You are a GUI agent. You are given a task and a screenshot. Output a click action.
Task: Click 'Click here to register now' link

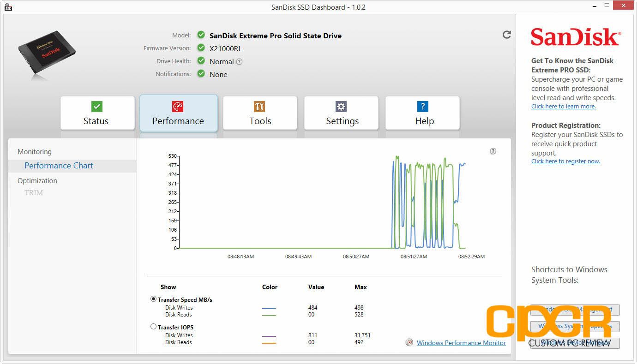click(x=565, y=161)
